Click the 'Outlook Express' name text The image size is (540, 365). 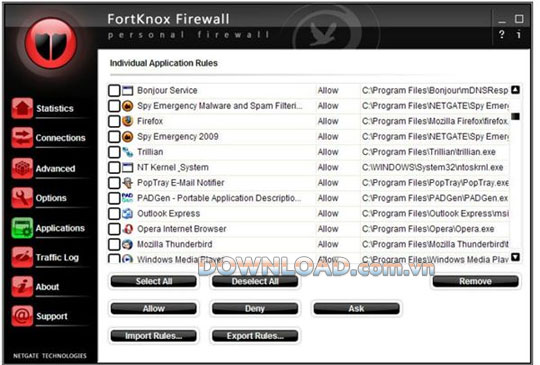[x=168, y=213]
